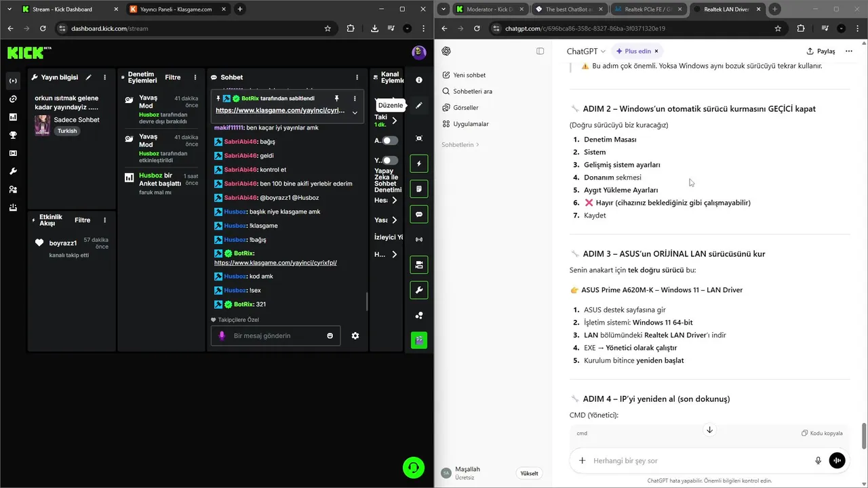
Task: Open the Hes... row arrow in Kanal Eylemleri
Action: click(395, 200)
